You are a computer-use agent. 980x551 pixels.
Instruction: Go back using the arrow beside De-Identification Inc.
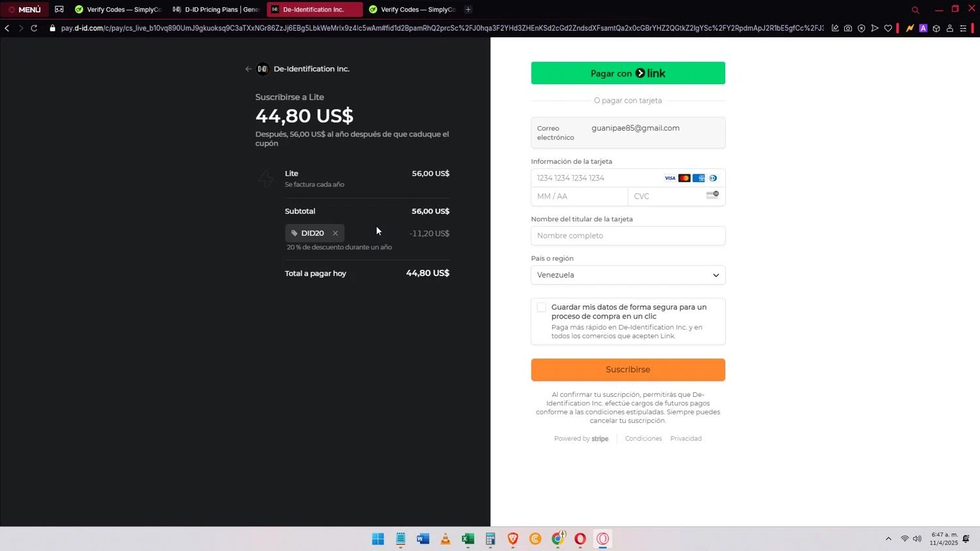tap(248, 69)
